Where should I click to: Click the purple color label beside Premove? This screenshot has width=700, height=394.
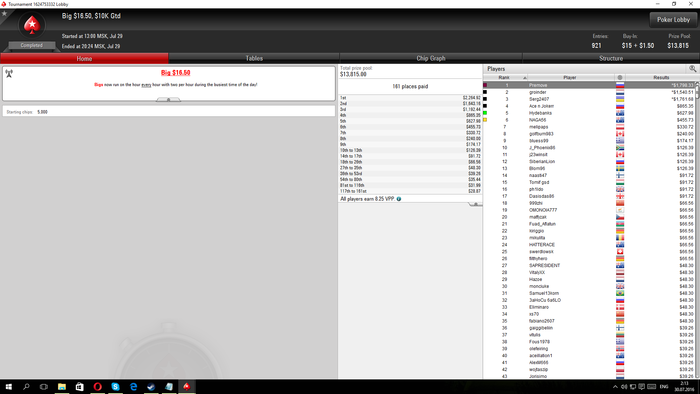click(485, 85)
